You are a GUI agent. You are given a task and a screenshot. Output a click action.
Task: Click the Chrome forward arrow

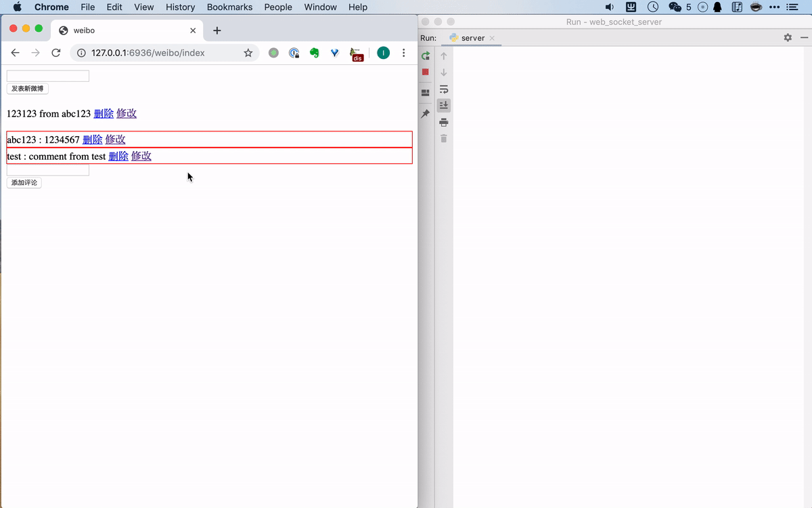pos(35,53)
